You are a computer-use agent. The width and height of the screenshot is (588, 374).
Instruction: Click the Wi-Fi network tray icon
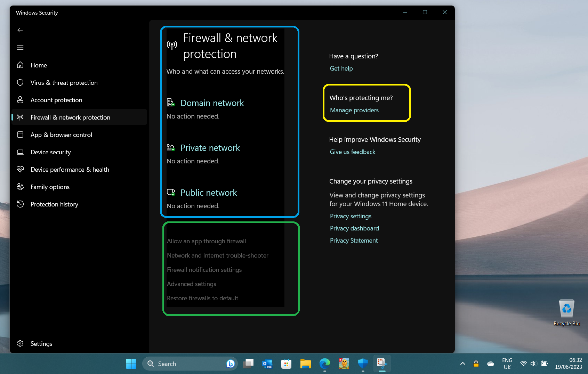(x=523, y=364)
